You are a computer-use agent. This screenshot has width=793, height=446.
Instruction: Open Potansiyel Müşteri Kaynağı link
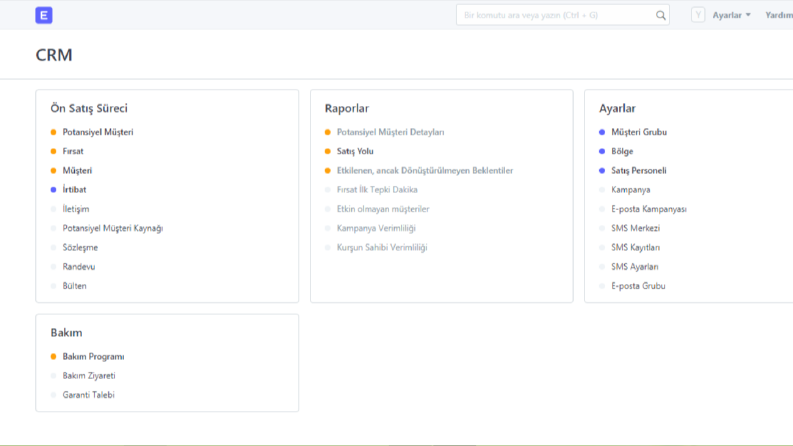[113, 228]
